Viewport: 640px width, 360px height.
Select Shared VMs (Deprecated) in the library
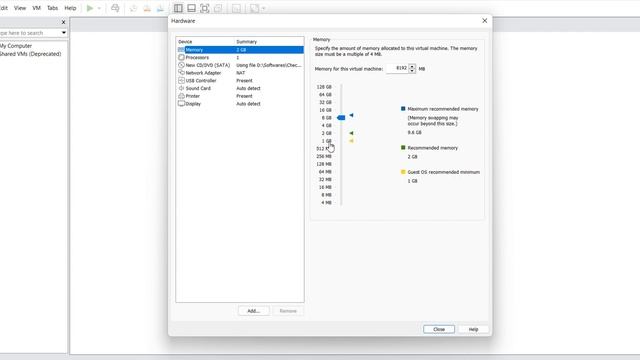click(31, 53)
